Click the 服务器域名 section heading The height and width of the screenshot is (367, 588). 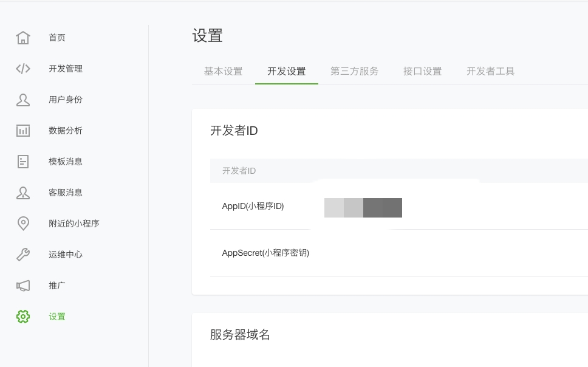[x=240, y=334]
